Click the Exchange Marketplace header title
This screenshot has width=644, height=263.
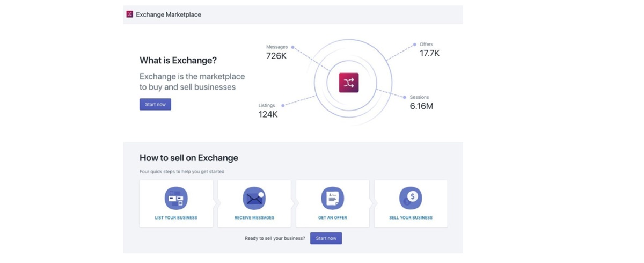[169, 14]
